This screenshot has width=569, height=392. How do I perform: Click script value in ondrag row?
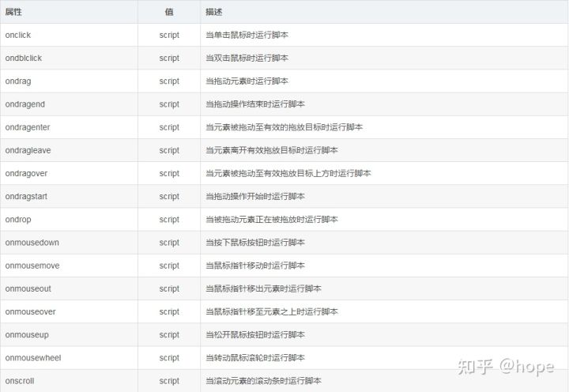click(x=169, y=81)
